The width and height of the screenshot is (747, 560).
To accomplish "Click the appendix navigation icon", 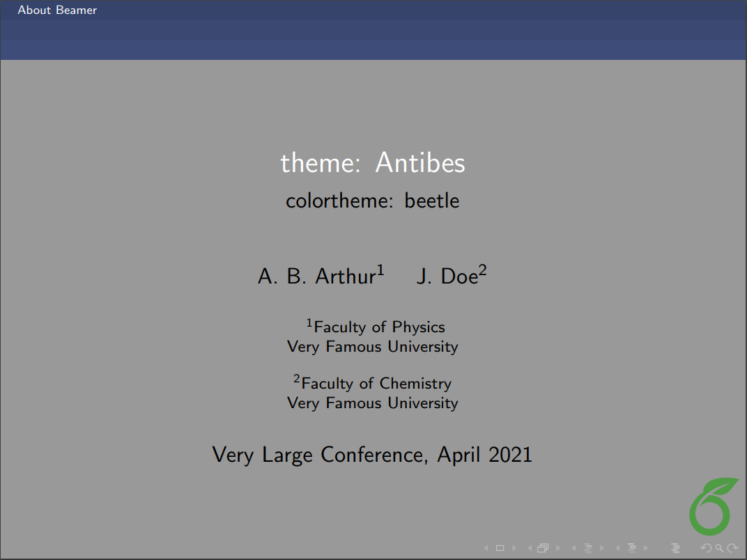I will [x=676, y=547].
